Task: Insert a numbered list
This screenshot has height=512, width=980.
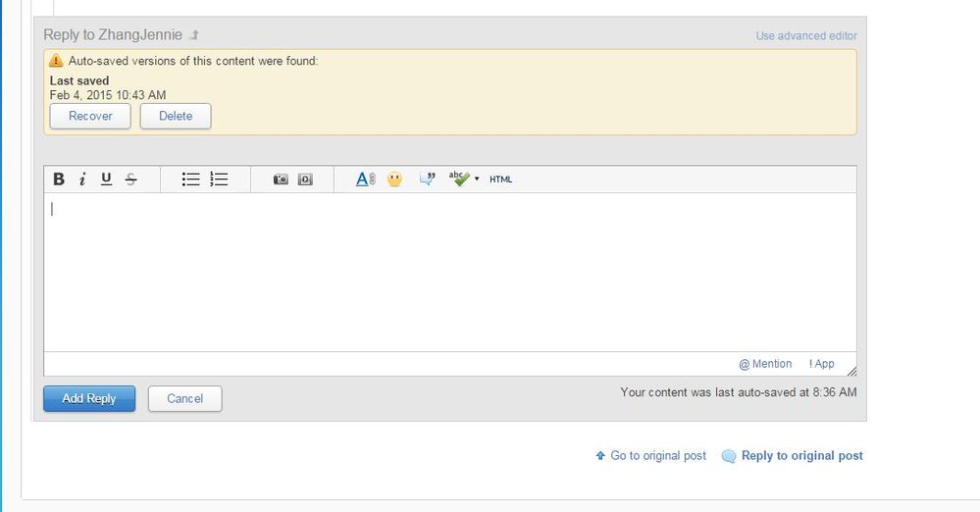Action: tap(220, 179)
